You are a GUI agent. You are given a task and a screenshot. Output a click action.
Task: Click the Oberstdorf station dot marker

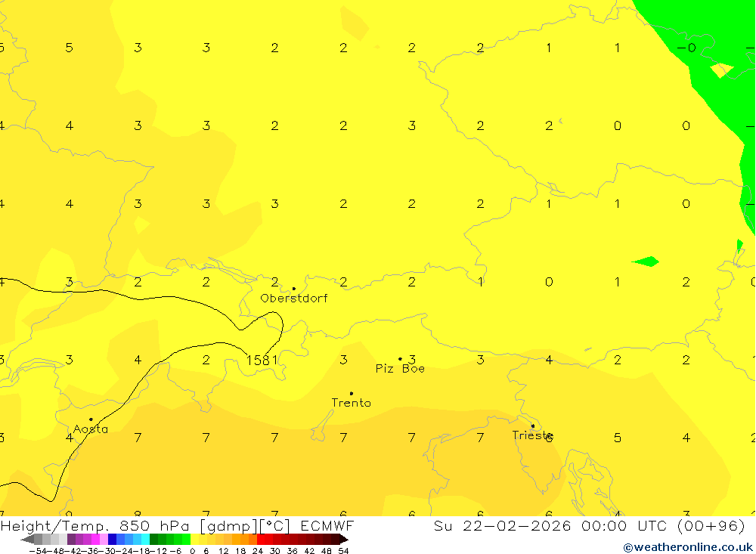point(293,289)
